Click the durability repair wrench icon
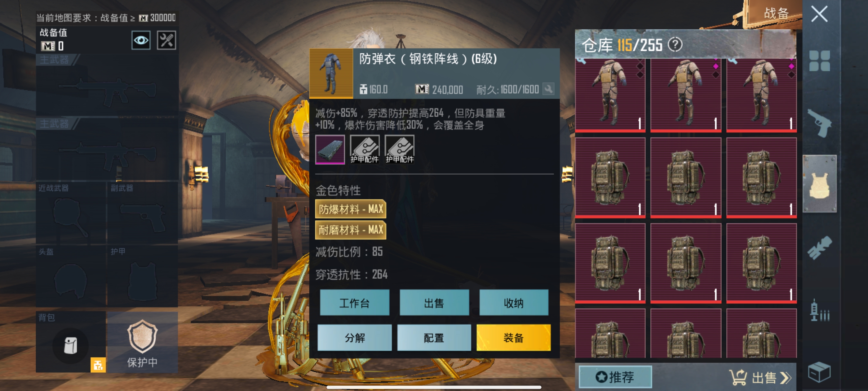The width and height of the screenshot is (868, 391). click(x=549, y=89)
